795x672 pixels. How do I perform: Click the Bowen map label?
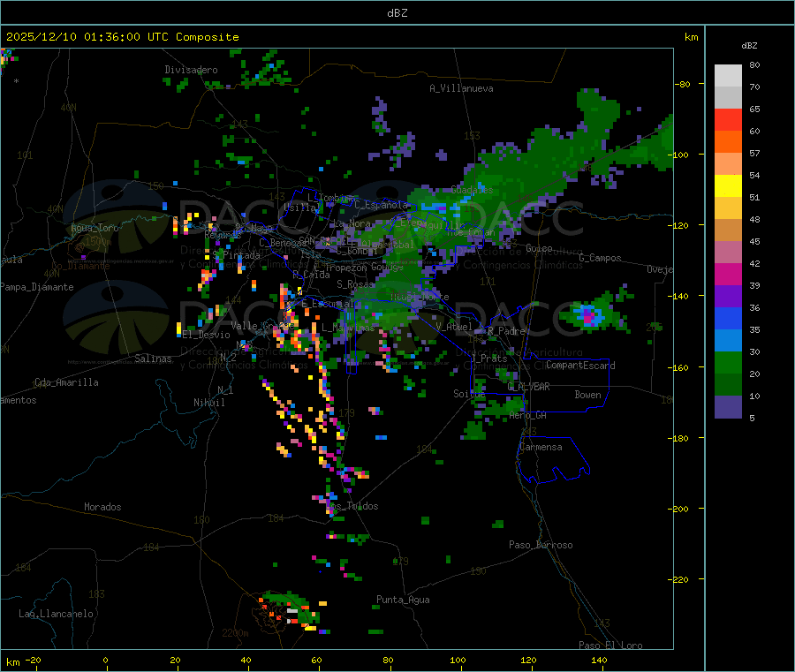(x=587, y=395)
